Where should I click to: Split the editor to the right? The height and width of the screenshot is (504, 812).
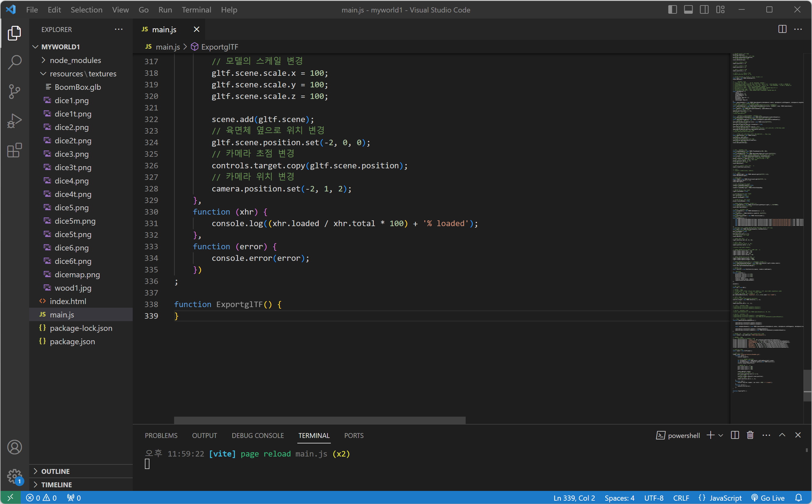[x=782, y=29]
